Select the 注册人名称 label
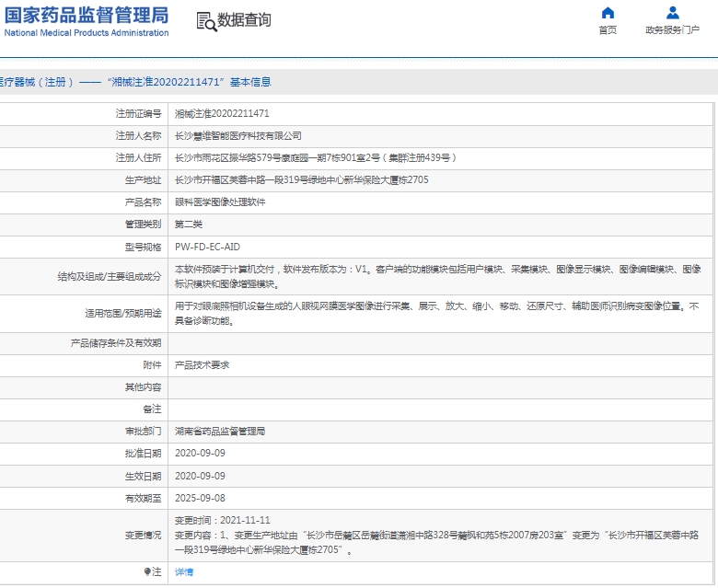The image size is (718, 588). click(138, 136)
